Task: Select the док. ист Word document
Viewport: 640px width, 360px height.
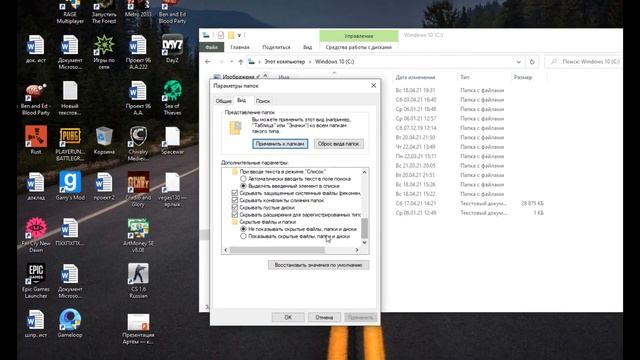Action: pyautogui.click(x=36, y=49)
